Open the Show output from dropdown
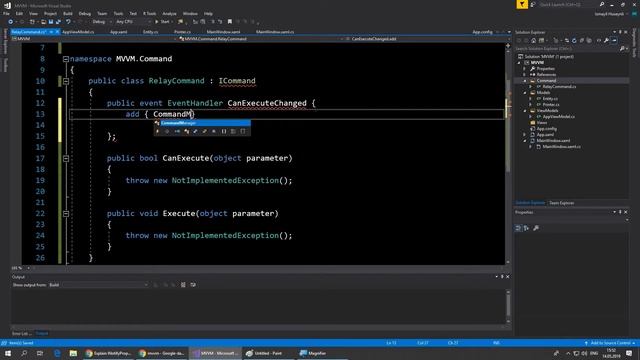Screen dimensions: 640x360 click(x=98, y=285)
